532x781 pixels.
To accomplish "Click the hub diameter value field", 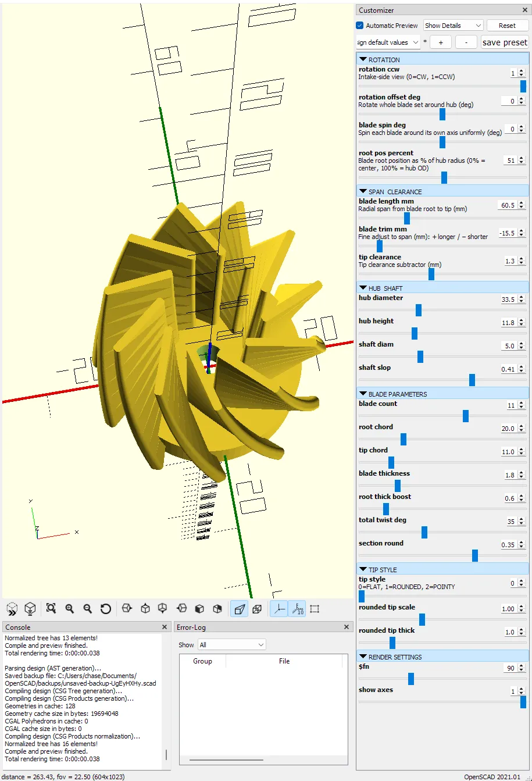I will coord(508,299).
